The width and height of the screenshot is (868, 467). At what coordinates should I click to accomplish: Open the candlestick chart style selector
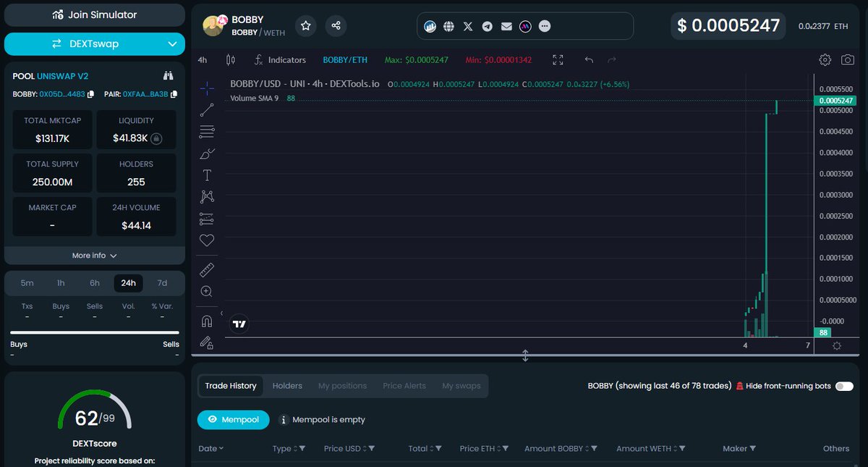(x=231, y=60)
